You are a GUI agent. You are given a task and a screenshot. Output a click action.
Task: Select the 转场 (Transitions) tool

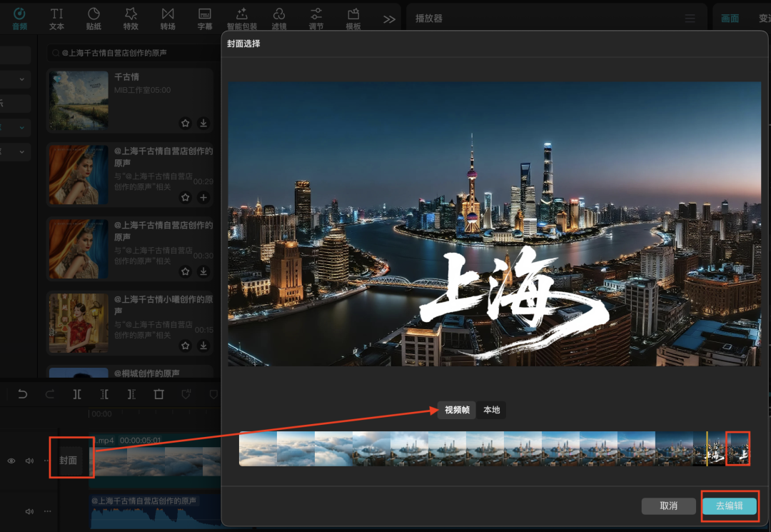click(168, 19)
